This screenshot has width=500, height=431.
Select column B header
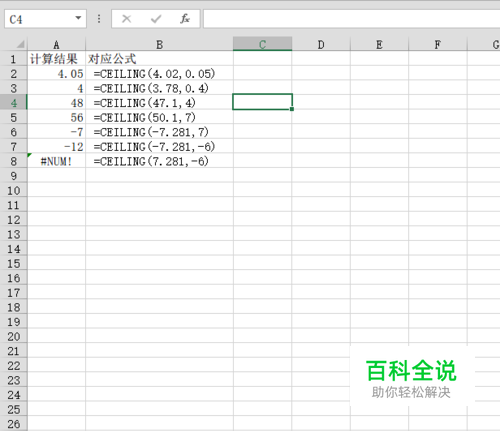click(x=159, y=44)
